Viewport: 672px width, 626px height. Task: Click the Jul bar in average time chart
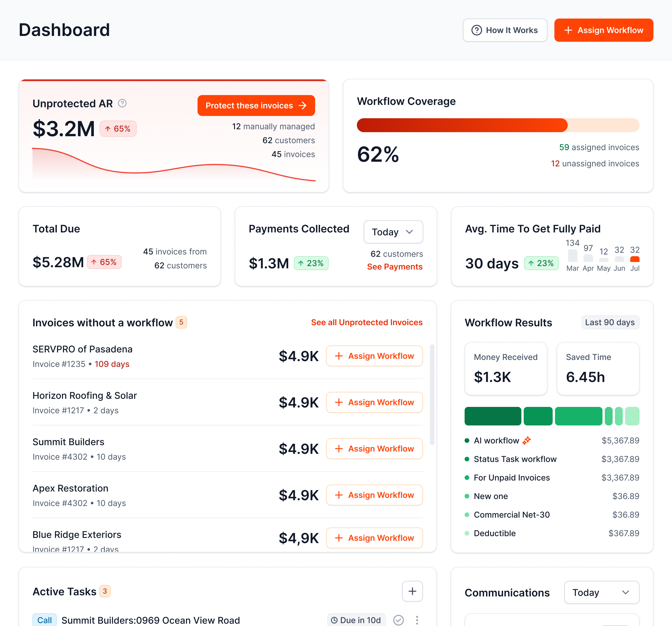click(634, 259)
